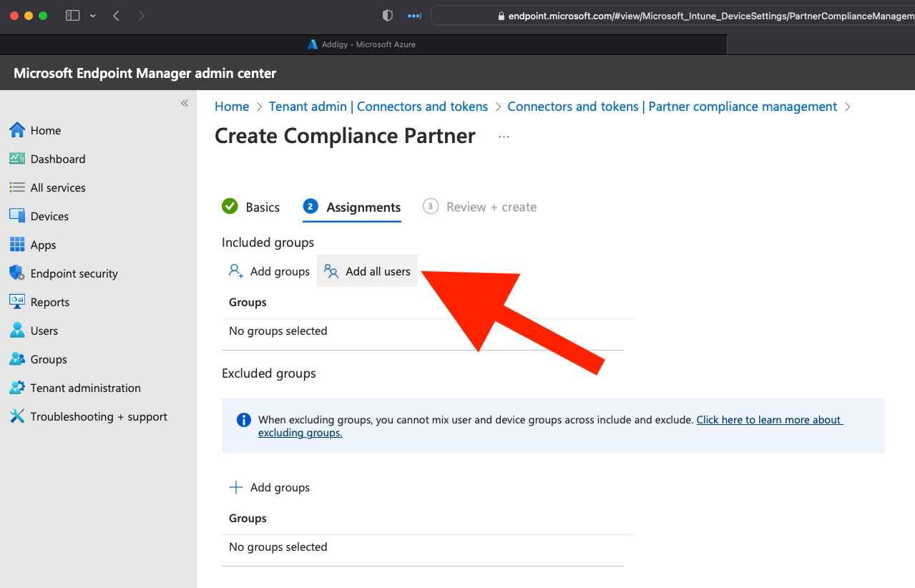Go back with Safari back arrow

(x=116, y=15)
